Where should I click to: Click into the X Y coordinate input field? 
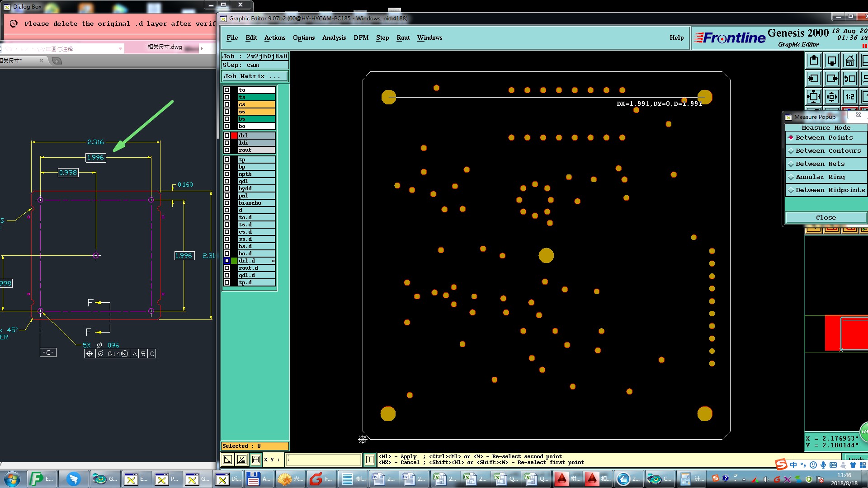click(324, 460)
